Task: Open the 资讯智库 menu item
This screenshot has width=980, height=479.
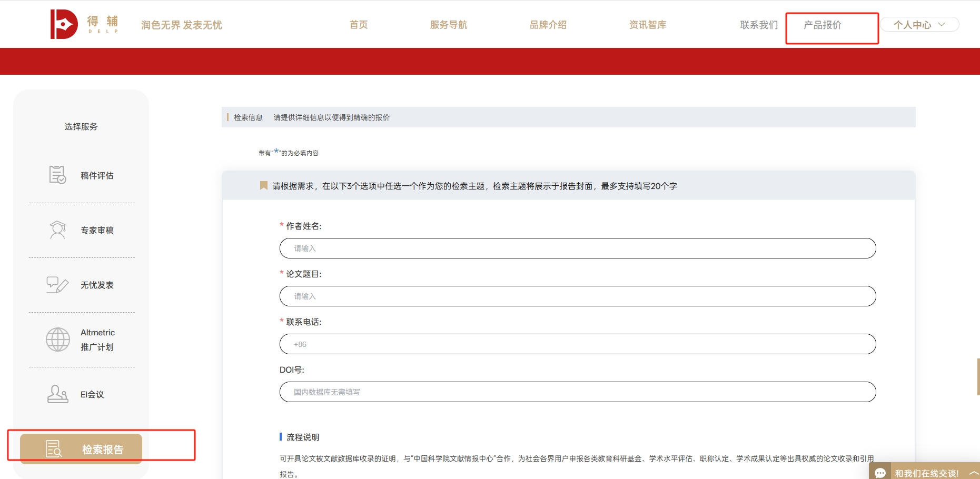Action: 648,24
